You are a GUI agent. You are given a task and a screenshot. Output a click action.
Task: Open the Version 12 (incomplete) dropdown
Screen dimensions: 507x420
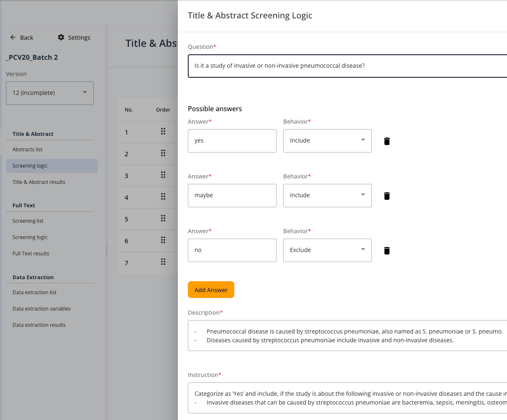[50, 93]
